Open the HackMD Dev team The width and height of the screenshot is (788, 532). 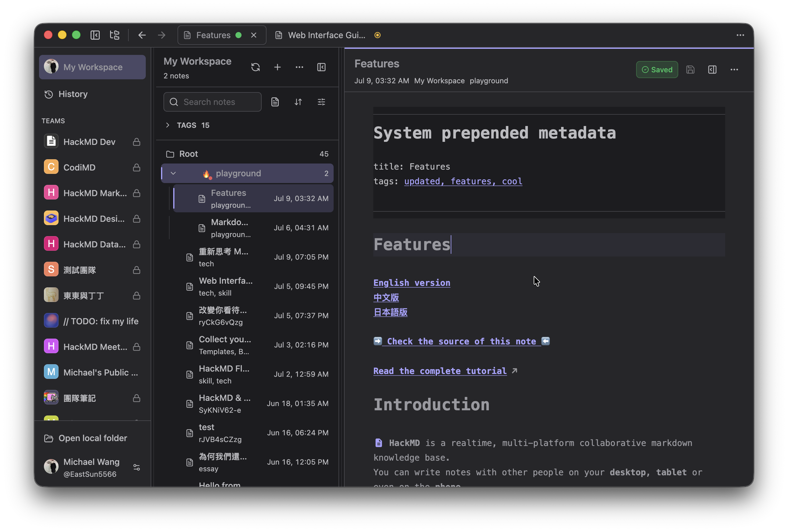coord(92,142)
